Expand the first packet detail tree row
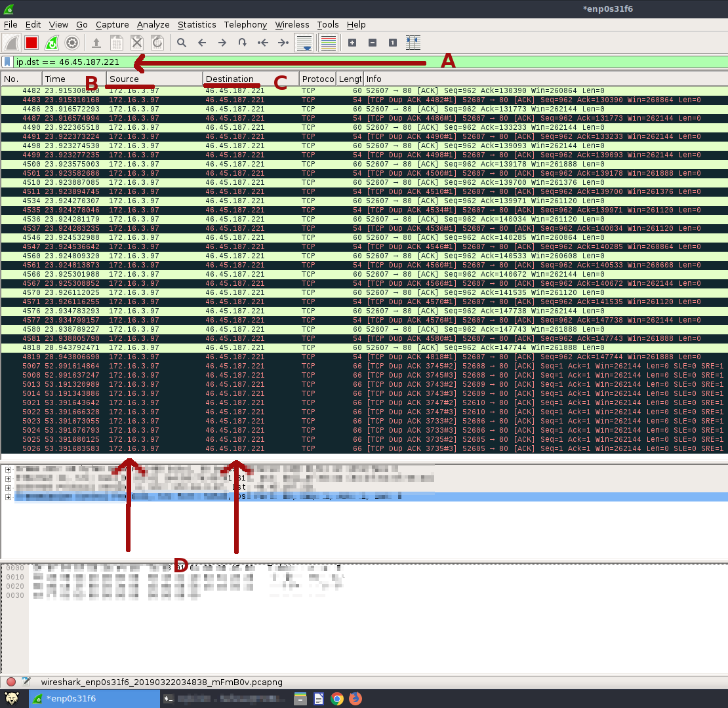This screenshot has height=708, width=728. (8, 469)
